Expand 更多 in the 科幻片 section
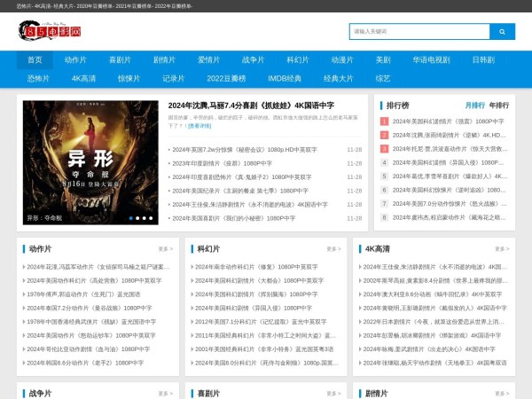 click(332, 249)
